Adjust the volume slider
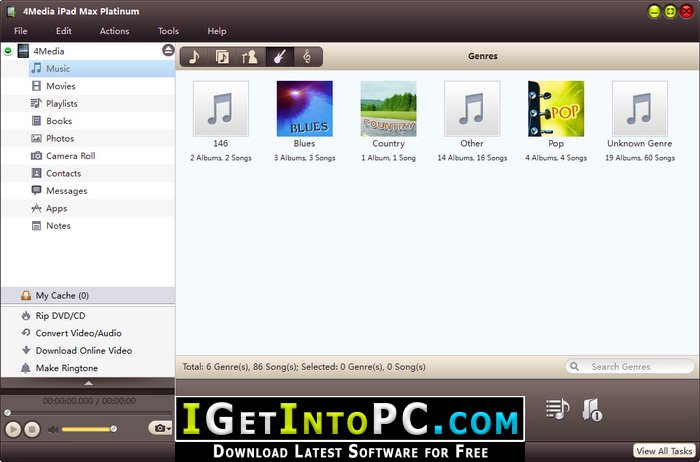 (x=88, y=429)
